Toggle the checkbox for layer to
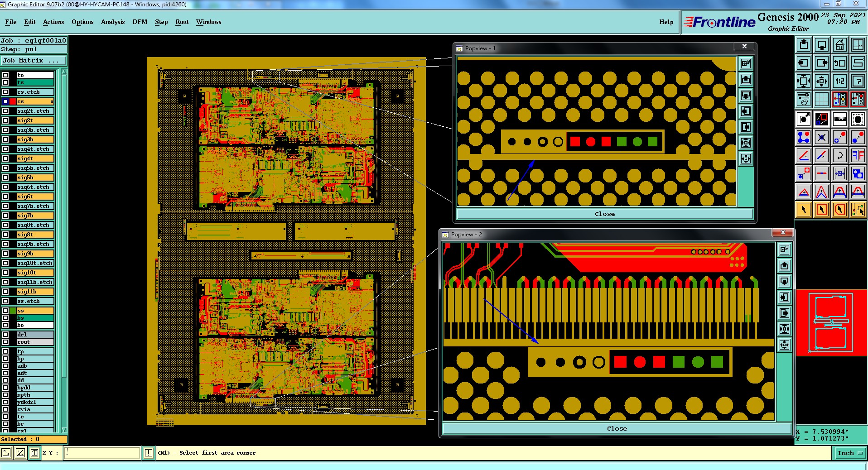The image size is (868, 470). [x=5, y=75]
